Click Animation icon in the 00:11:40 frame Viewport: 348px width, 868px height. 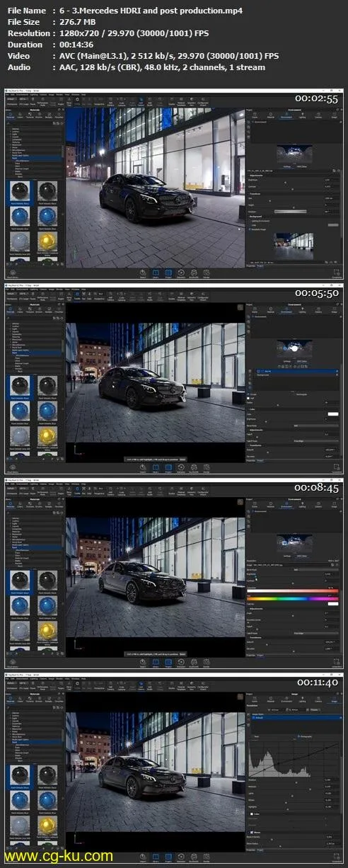(182, 857)
